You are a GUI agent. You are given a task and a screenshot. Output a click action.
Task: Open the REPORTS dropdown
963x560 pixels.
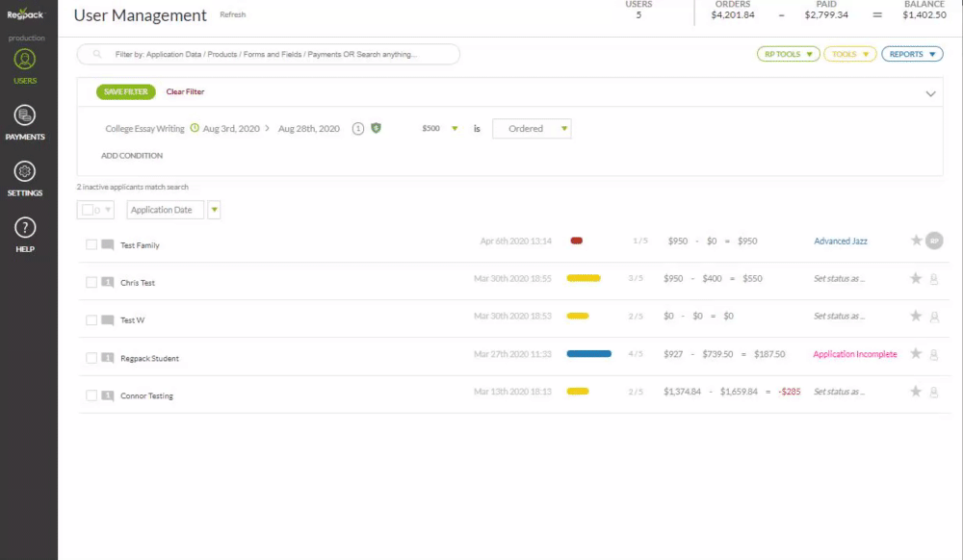(x=912, y=54)
